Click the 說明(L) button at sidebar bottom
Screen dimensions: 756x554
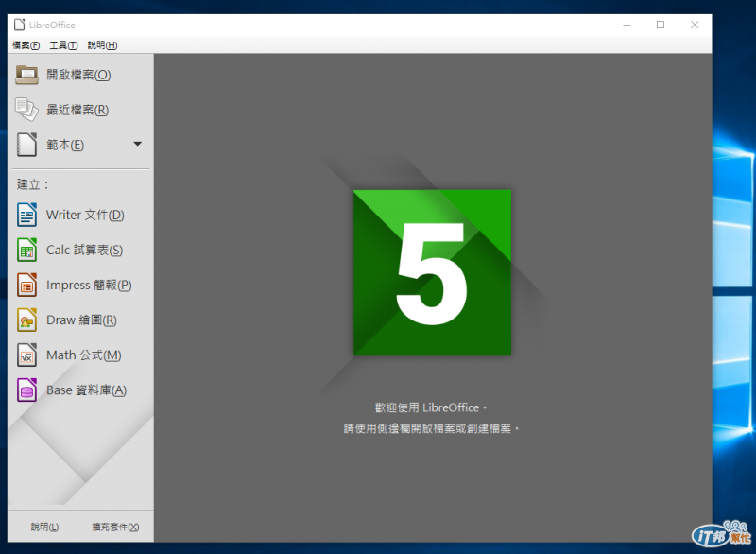44,527
